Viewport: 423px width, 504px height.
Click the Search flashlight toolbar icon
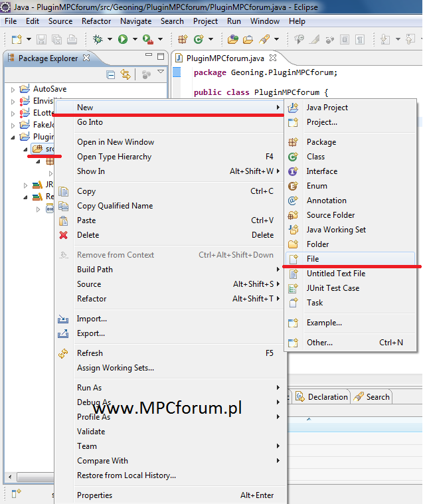(264, 40)
